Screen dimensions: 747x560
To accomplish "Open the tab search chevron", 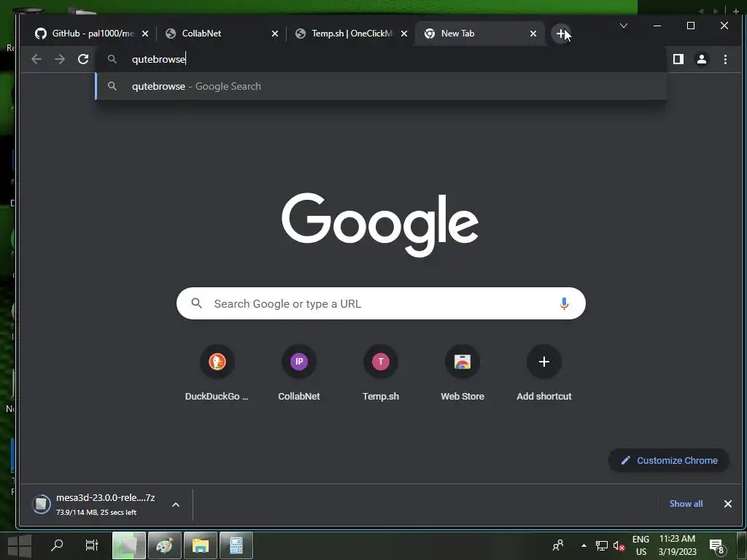I will click(624, 26).
